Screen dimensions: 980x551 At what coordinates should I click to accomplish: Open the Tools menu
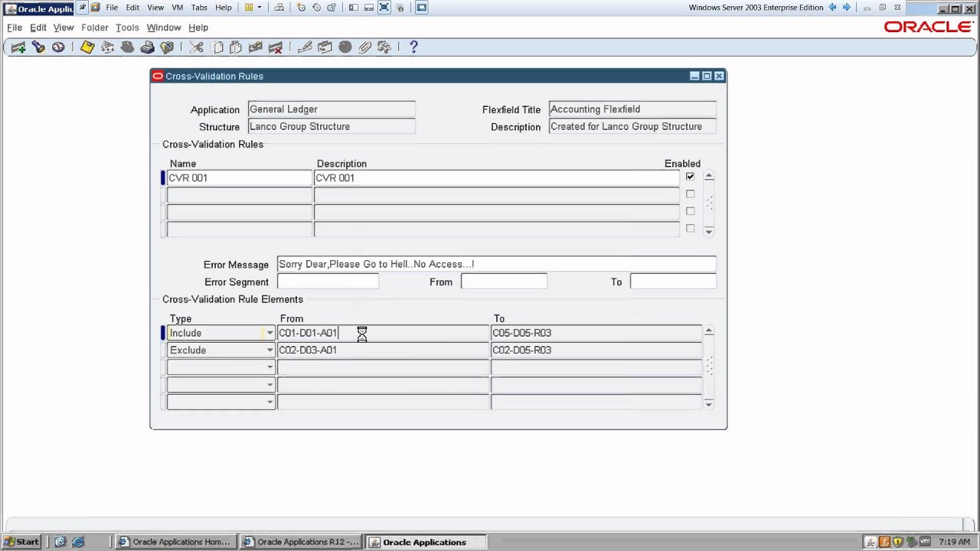tap(127, 28)
